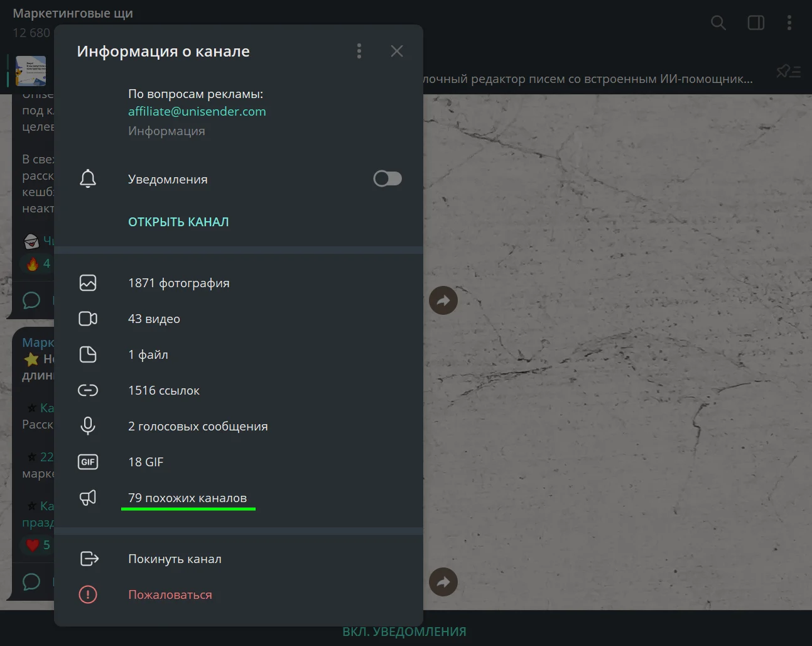Click the file icon next to 1 файл
Viewport: 812px width, 646px height.
coord(88,354)
